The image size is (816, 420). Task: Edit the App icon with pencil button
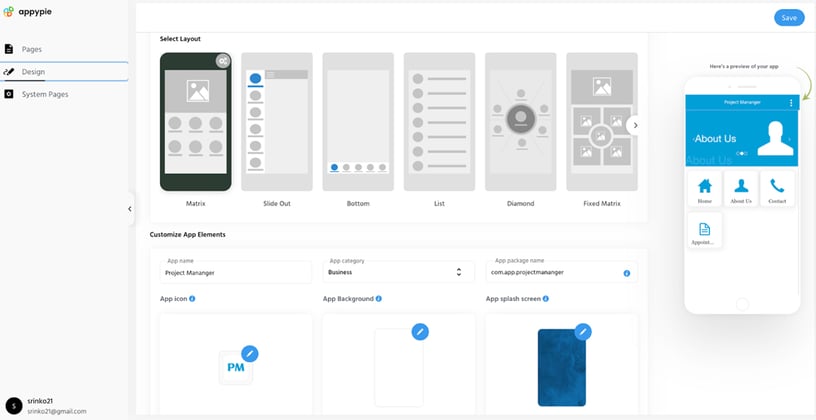tap(250, 353)
